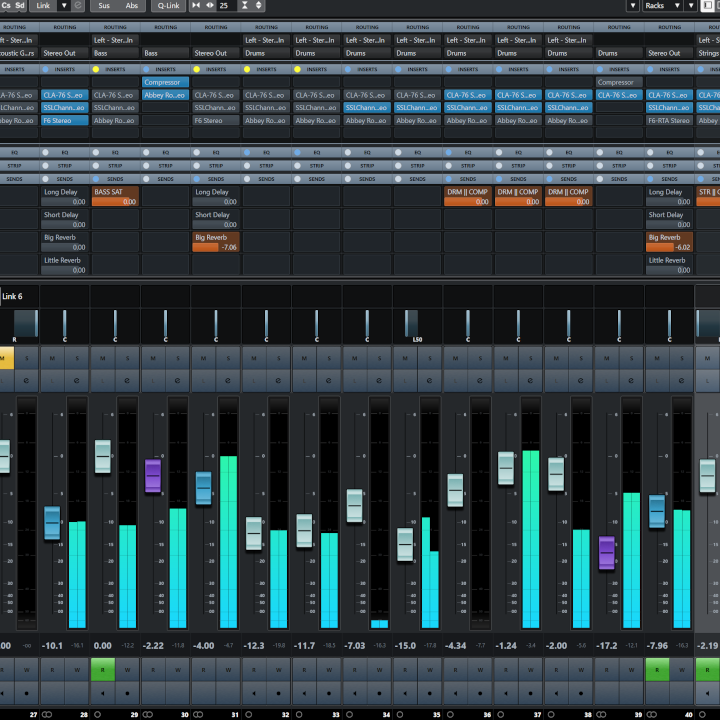Click the F6-RTA Stereo insert plugin
Screen dimensions: 720x720
click(669, 121)
